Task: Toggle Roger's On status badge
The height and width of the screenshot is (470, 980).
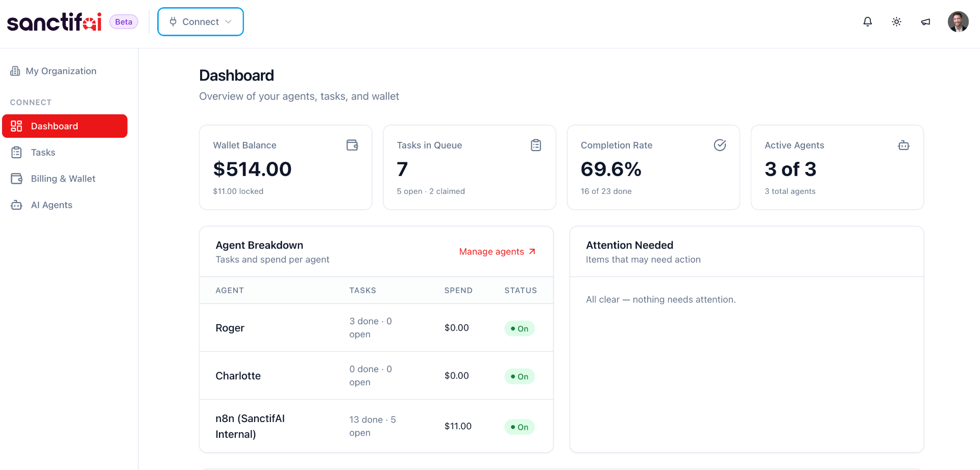Action: point(519,328)
